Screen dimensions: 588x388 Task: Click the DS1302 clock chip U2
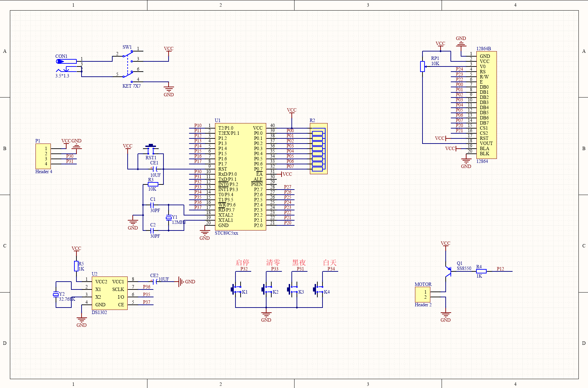[110, 293]
